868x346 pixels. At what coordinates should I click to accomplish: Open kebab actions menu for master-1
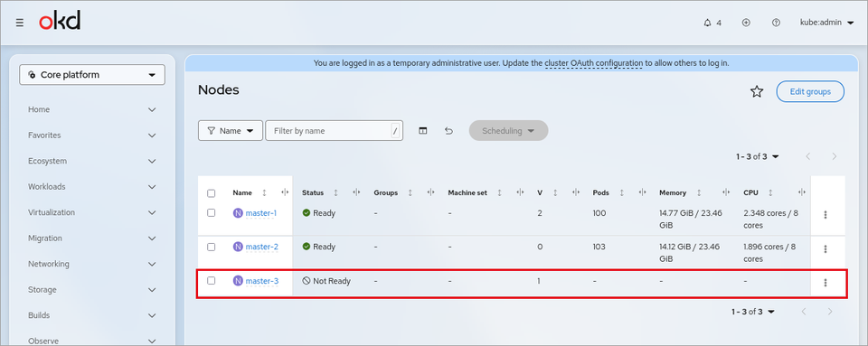pyautogui.click(x=826, y=214)
